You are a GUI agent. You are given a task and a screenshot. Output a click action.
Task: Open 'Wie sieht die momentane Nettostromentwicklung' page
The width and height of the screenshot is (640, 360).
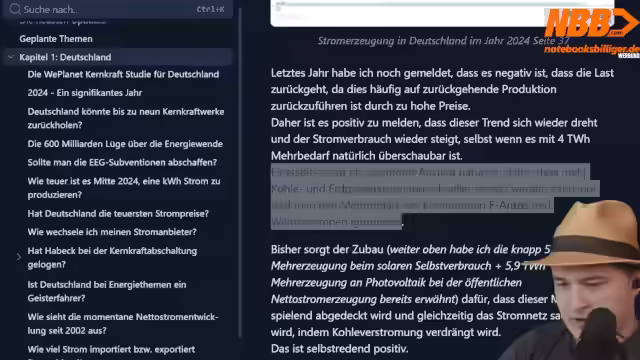(123, 324)
